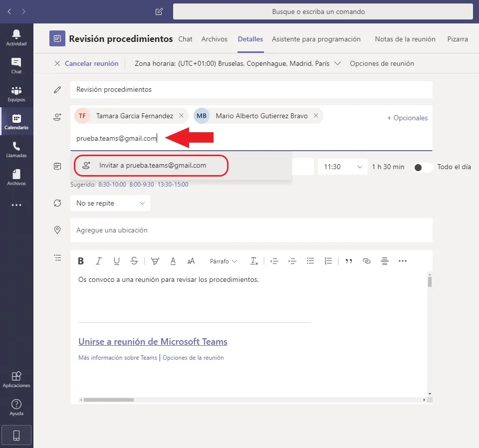Screen dimensions: 479x448
Task: Remove Tamara Garcia Fernandez from attendees
Action: tap(182, 116)
